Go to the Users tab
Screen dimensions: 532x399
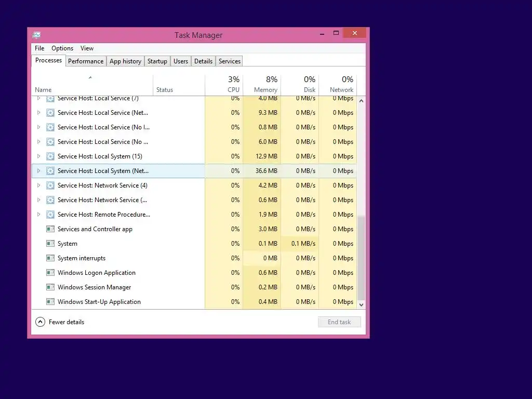tap(180, 61)
